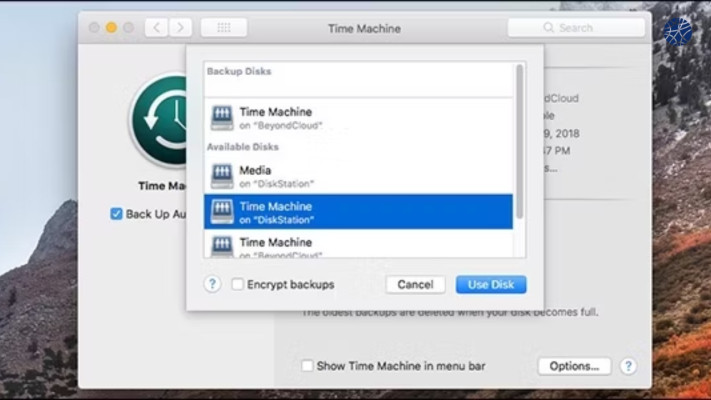This screenshot has width=711, height=400.
Task: Click the disk list scrollbar
Action: pos(520,141)
